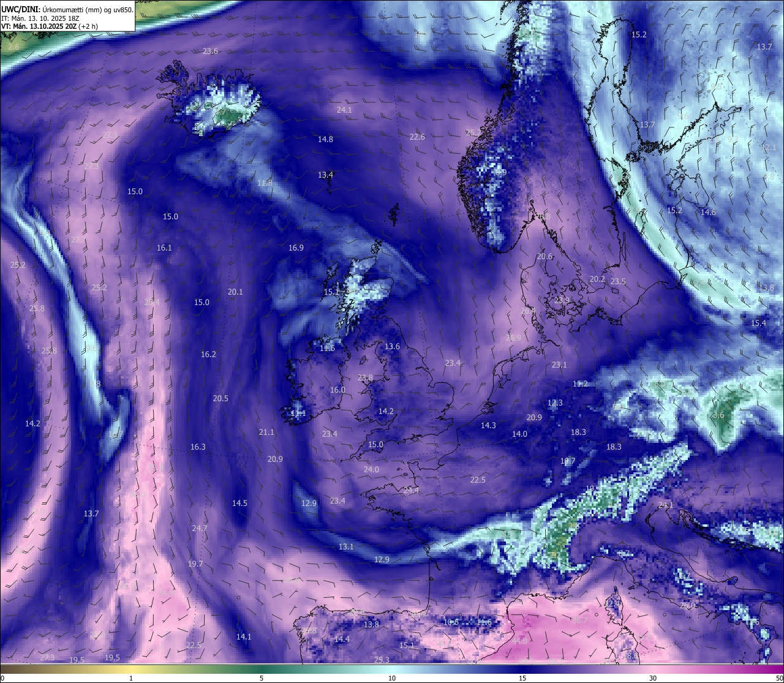Click the 16.9 value label
This screenshot has width=784, height=683.
pos(296,248)
